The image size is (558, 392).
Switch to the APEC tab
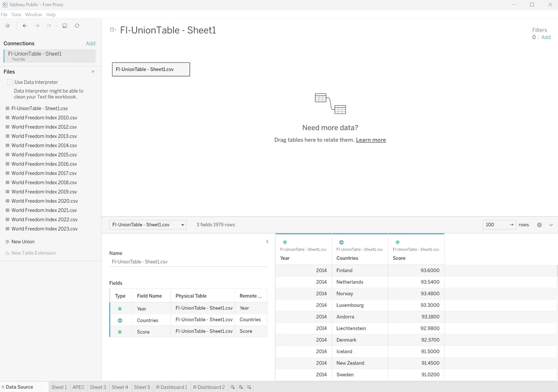(79, 387)
